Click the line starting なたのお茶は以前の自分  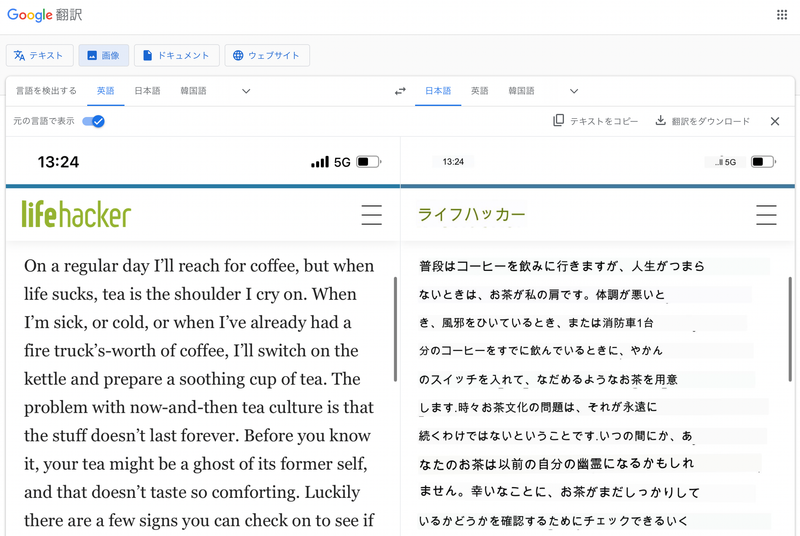tap(556, 464)
